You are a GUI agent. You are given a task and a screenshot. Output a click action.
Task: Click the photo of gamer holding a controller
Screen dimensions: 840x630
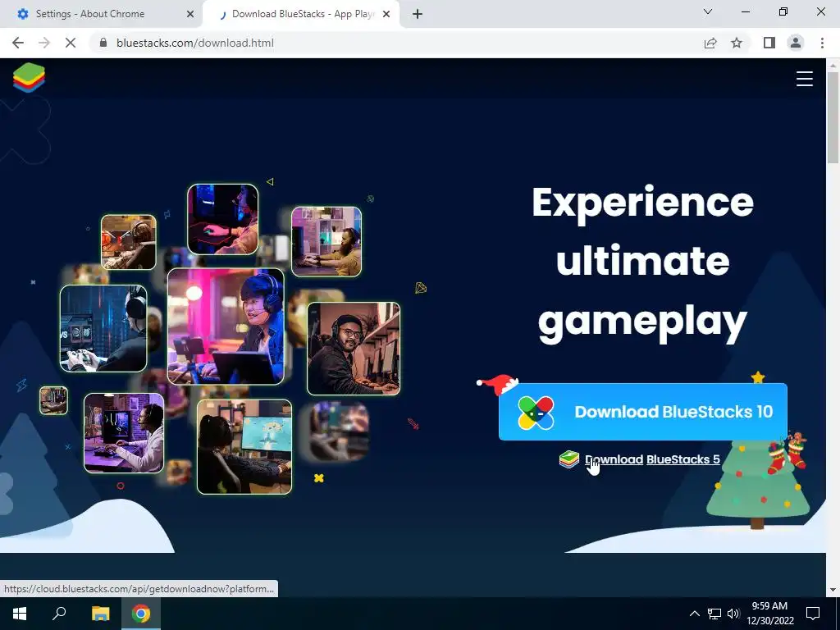103,328
